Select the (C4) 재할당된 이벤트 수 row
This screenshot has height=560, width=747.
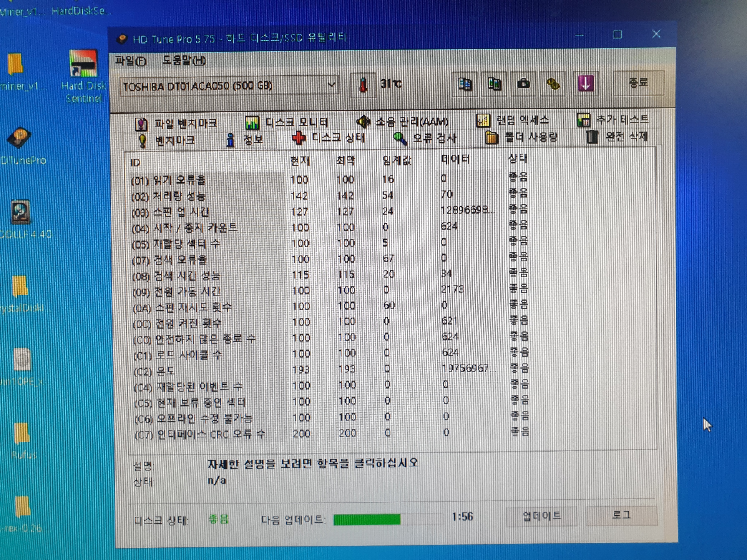331,386
